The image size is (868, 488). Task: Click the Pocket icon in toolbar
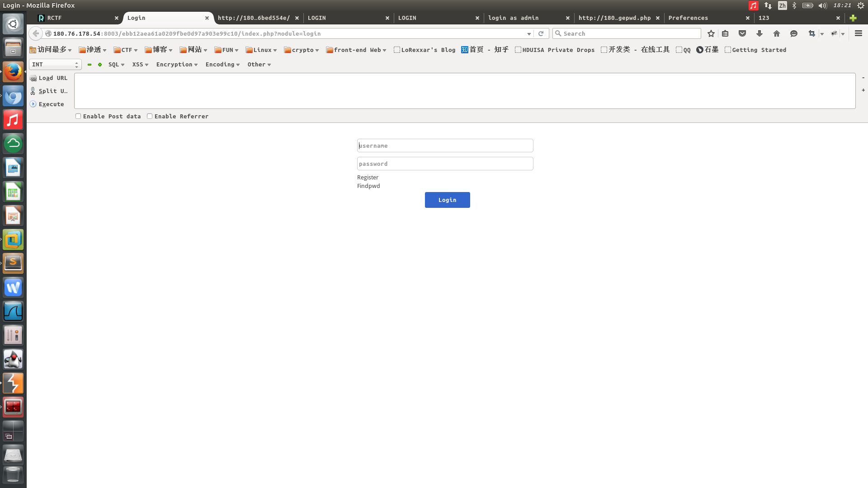click(x=742, y=33)
